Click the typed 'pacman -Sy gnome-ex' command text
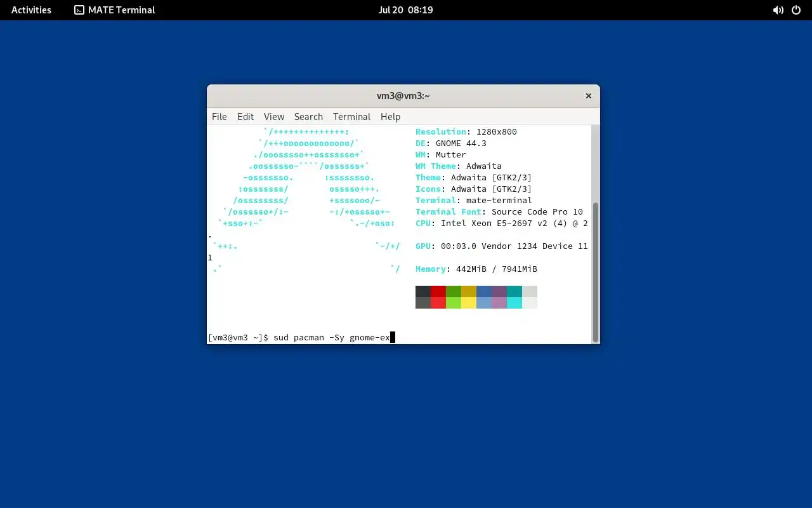 click(342, 338)
